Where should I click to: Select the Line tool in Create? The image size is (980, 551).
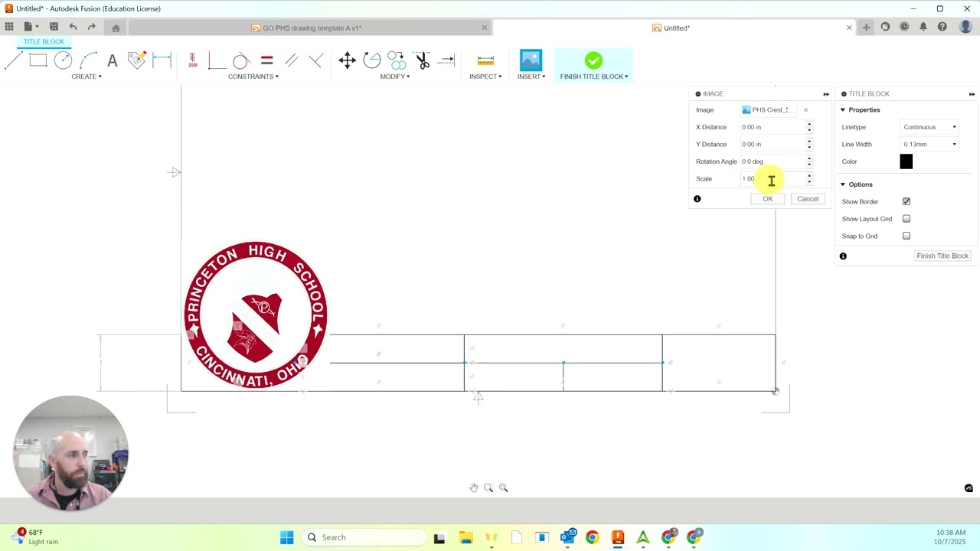(x=14, y=60)
